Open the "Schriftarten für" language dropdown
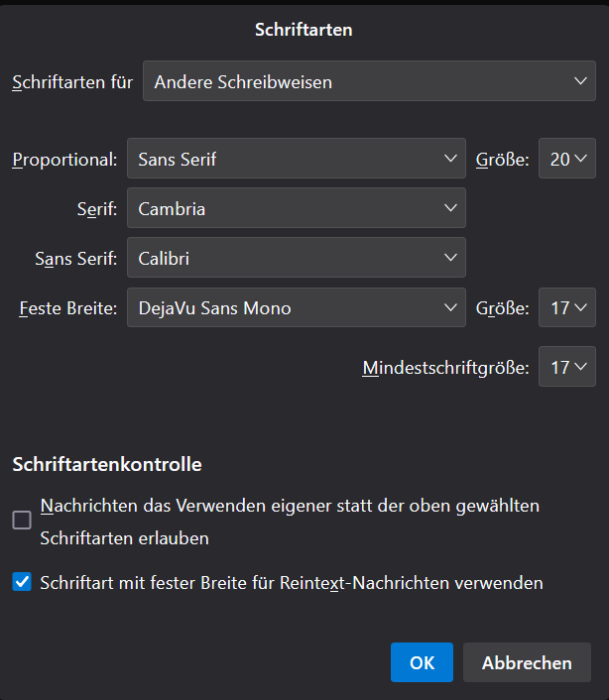 point(369,81)
